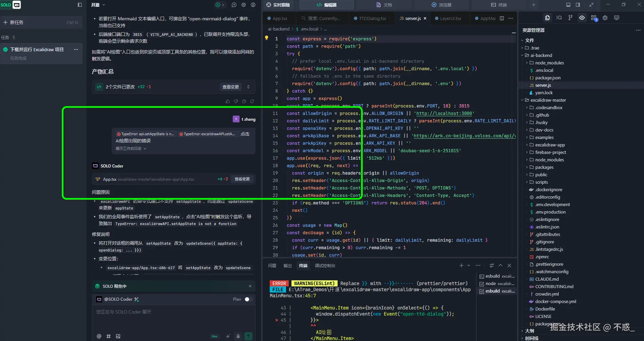Expand the excalidraw-app folder
This screenshot has width=644, height=341.
tap(550, 145)
